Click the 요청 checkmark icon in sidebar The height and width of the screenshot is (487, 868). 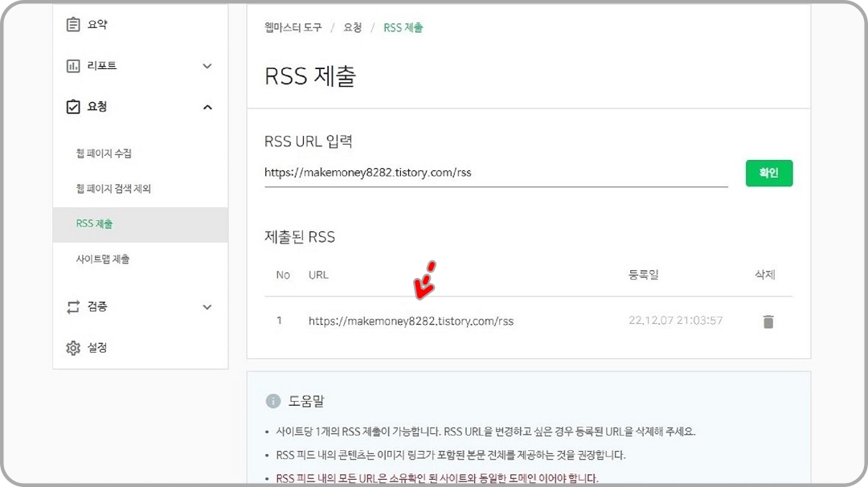[x=73, y=106]
